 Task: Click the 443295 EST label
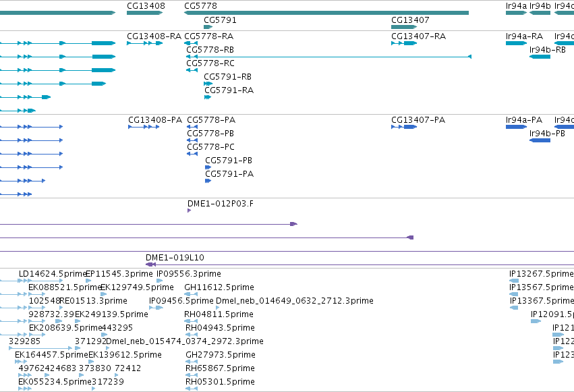117,328
